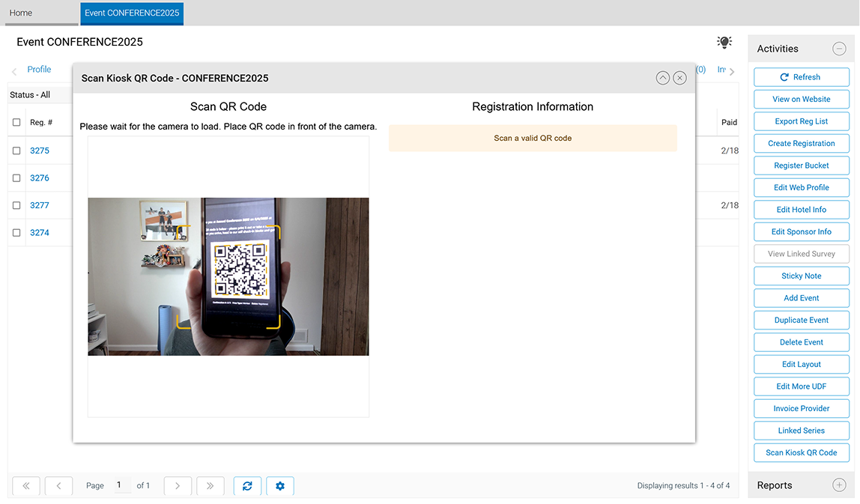This screenshot has width=860, height=504.
Task: Open registration 3275 link
Action: (40, 151)
